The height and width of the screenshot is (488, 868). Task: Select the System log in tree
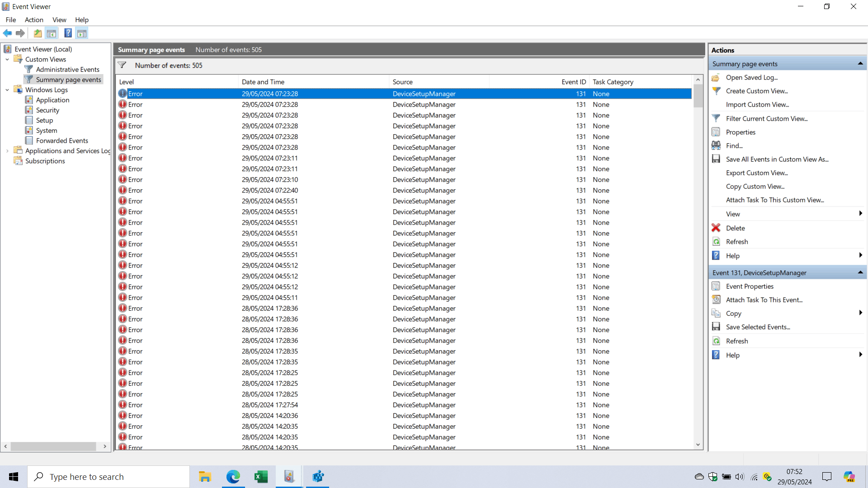pyautogui.click(x=47, y=131)
